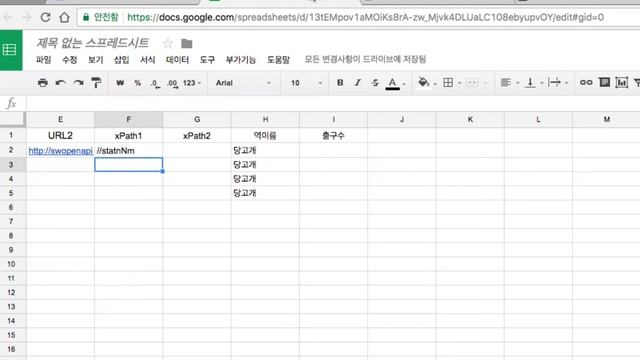The image size is (640, 360).
Task: Select row 10 header
Action: tap(11, 264)
